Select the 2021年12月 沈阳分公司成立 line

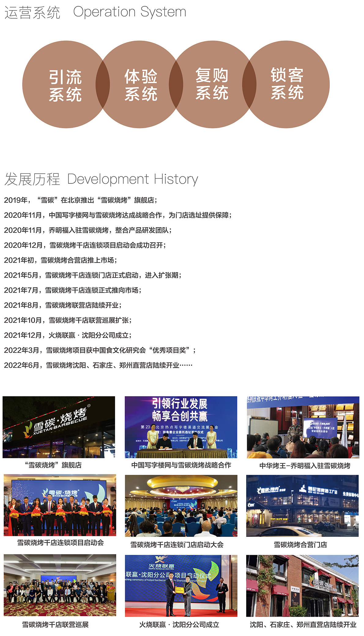68,335
